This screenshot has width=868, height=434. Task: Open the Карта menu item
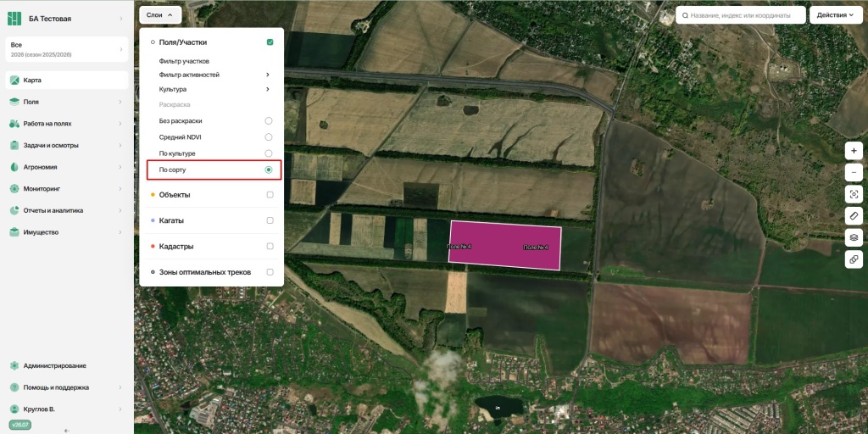tap(67, 81)
